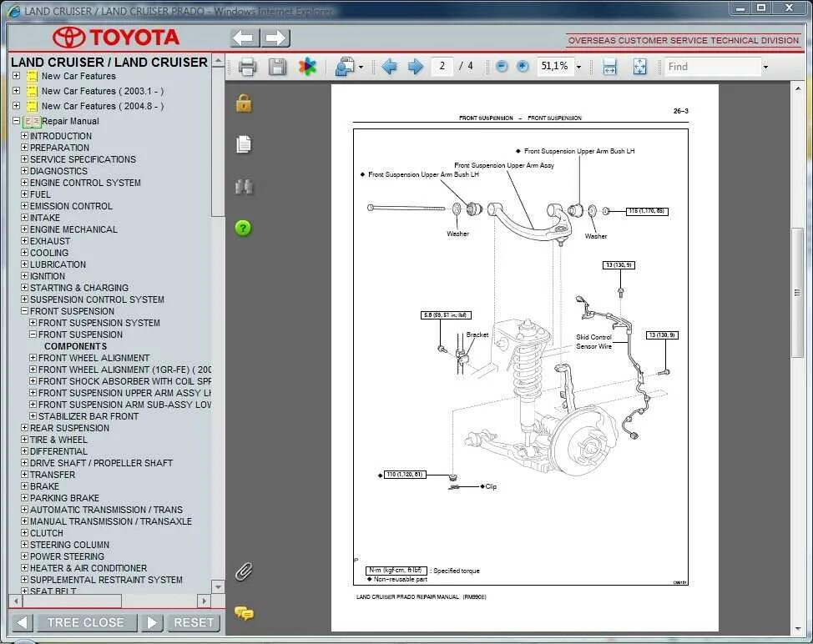Open New Car Features top entry
Screen dimensions: 813x644
coord(78,76)
